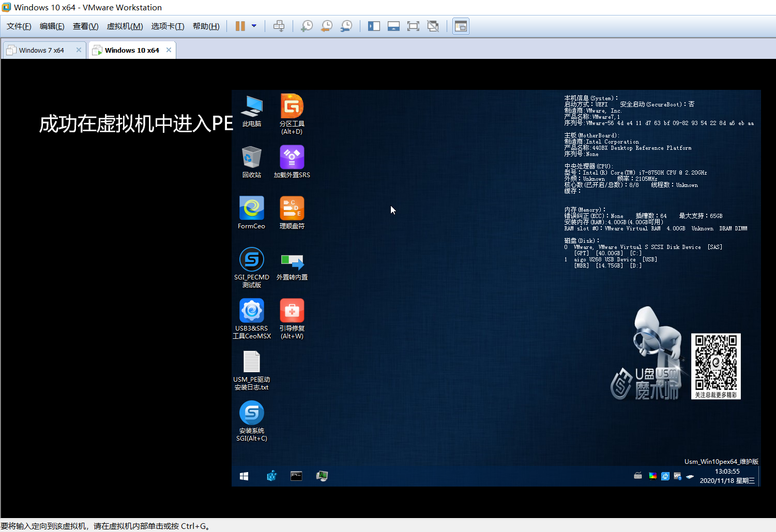Select the SGI_PECMD 测试版 icon
Viewport: 776px width, 532px height.
pyautogui.click(x=252, y=268)
